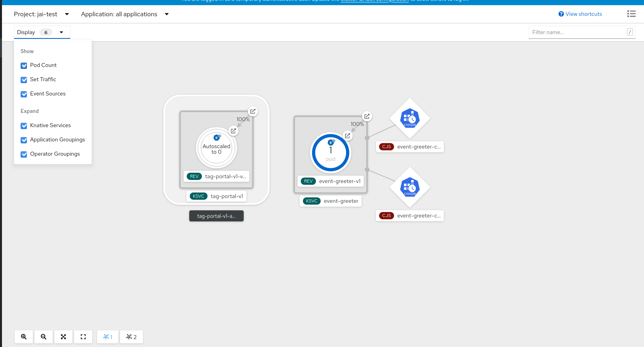This screenshot has width=644, height=347.
Task: Open the Project jai-test dropdown
Action: click(x=42, y=14)
